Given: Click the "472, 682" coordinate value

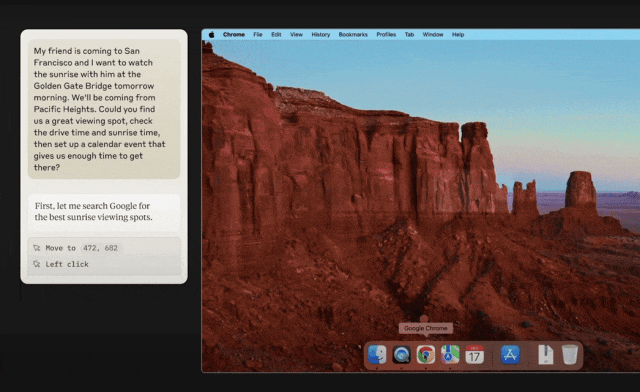Looking at the screenshot, I should 100,248.
